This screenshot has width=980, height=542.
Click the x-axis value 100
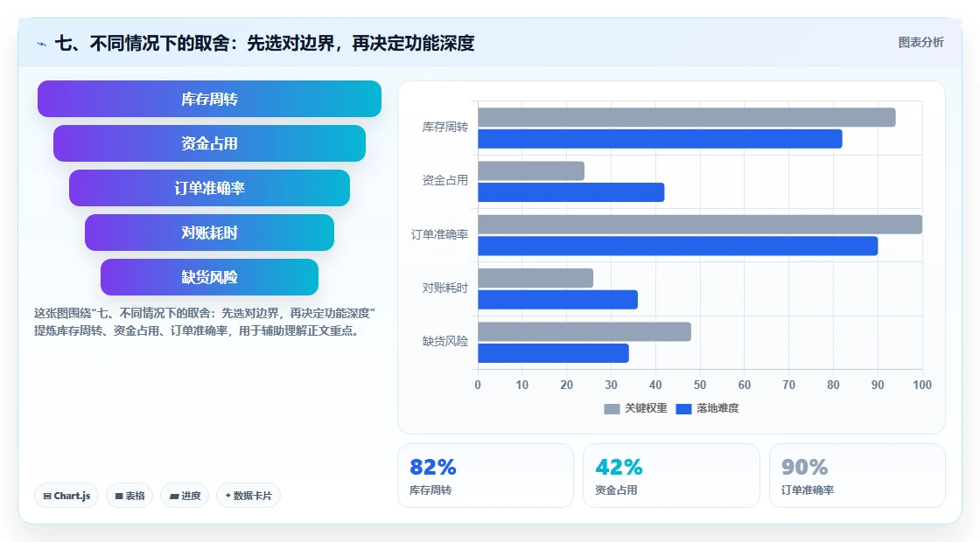(x=922, y=386)
